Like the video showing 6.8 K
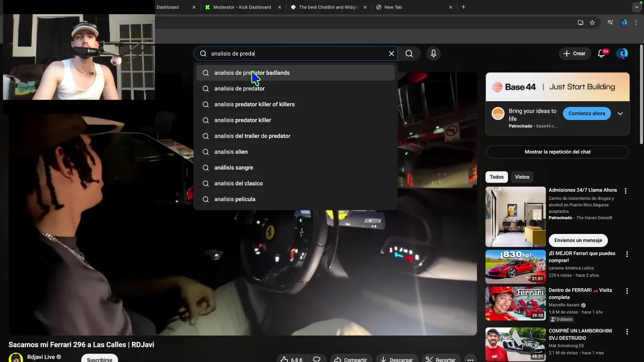 pyautogui.click(x=292, y=359)
